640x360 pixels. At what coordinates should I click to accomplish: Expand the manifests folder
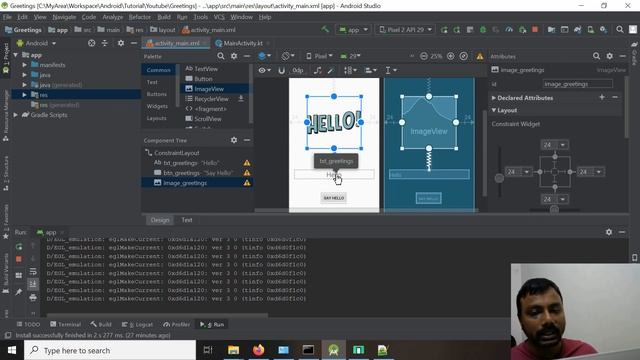tap(24, 65)
